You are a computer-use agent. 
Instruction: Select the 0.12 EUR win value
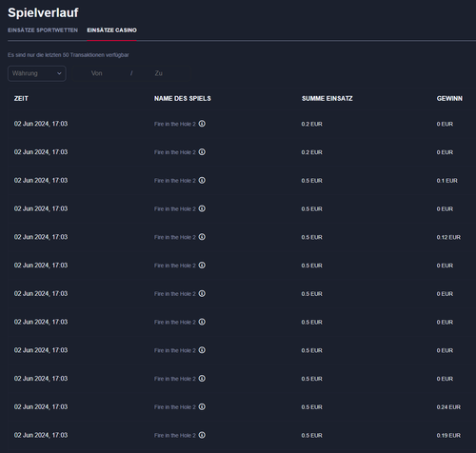point(448,238)
